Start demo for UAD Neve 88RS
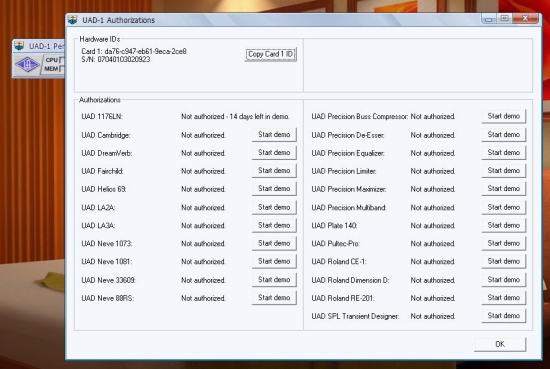 274,298
